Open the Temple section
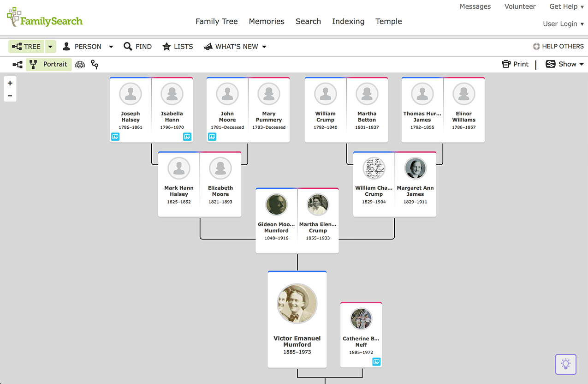This screenshot has height=384, width=588. [388, 21]
